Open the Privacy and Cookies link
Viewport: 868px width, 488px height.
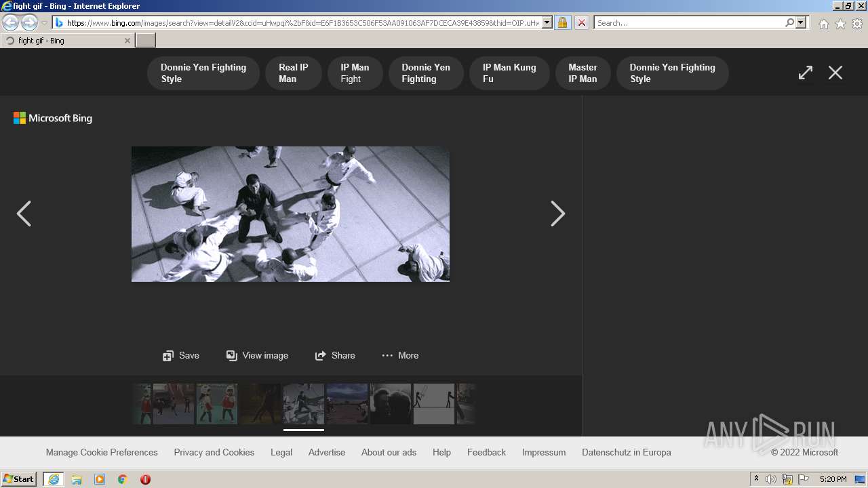click(214, 452)
